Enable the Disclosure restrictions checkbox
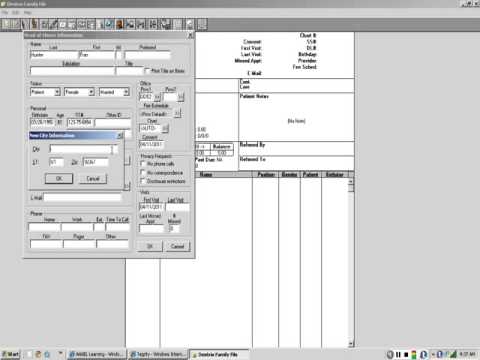The width and height of the screenshot is (480, 360). [143, 181]
